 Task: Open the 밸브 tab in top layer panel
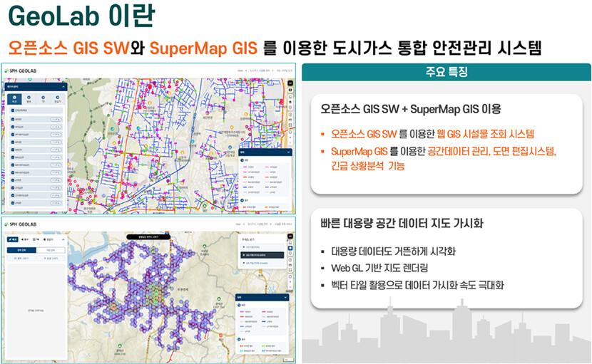(29, 99)
